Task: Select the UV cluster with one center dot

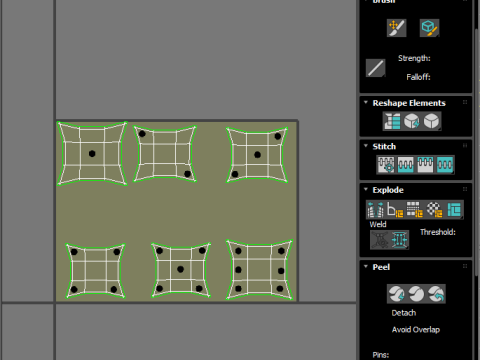Action: (x=92, y=153)
